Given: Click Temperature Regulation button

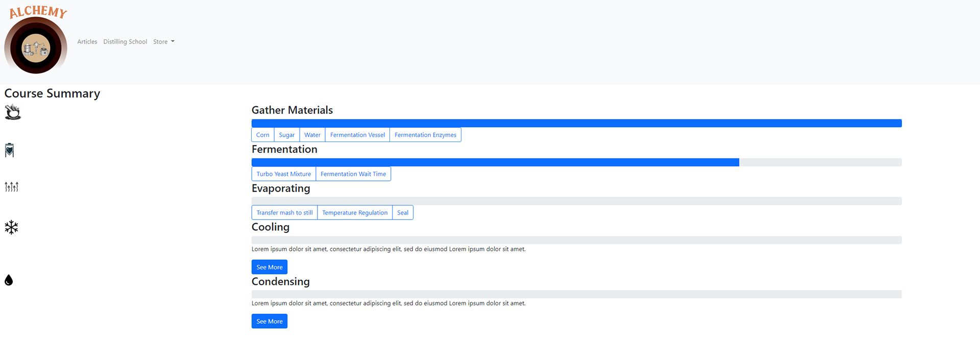Looking at the screenshot, I should [355, 213].
